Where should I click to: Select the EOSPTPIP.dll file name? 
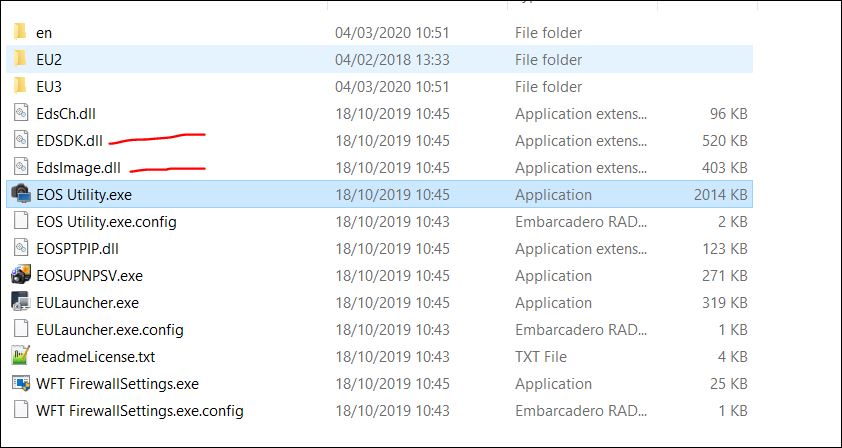click(x=76, y=248)
